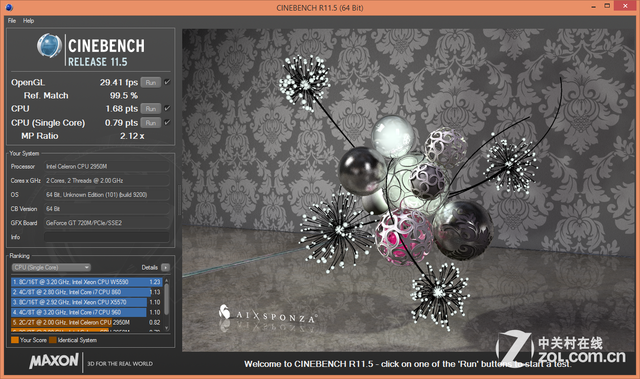
Task: Click the OpenGL 29.41 fps value
Action: click(119, 82)
